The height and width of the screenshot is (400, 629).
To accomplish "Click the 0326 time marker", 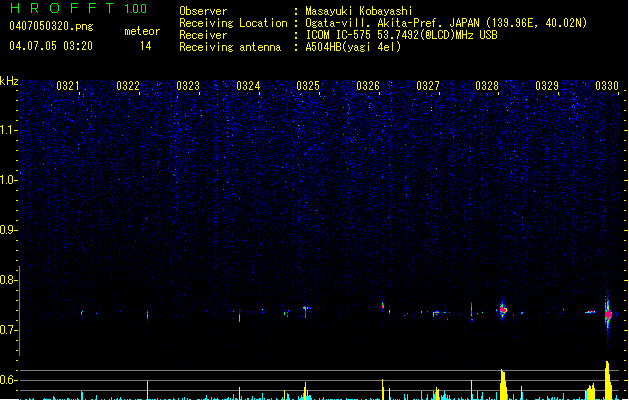I will pyautogui.click(x=368, y=86).
